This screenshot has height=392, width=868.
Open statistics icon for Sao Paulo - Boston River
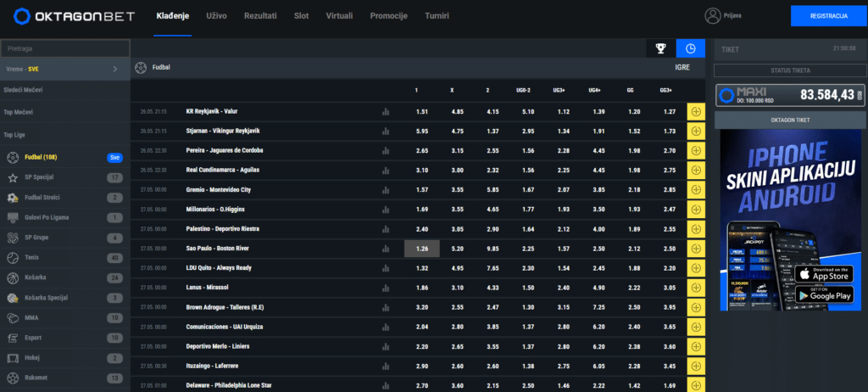pos(386,249)
